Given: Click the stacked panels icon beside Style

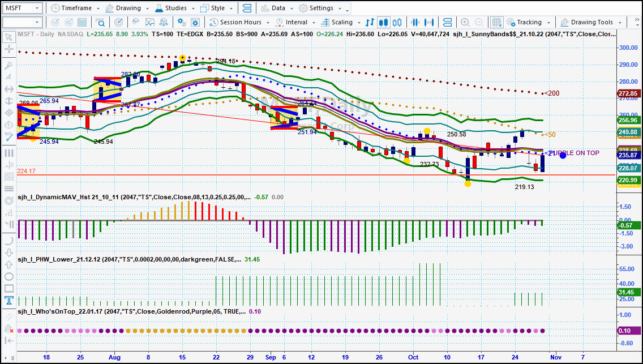Looking at the screenshot, I should coord(247,8).
